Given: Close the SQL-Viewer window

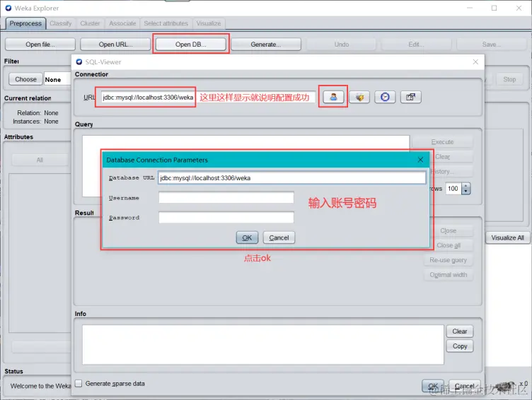Looking at the screenshot, I should [x=475, y=61].
